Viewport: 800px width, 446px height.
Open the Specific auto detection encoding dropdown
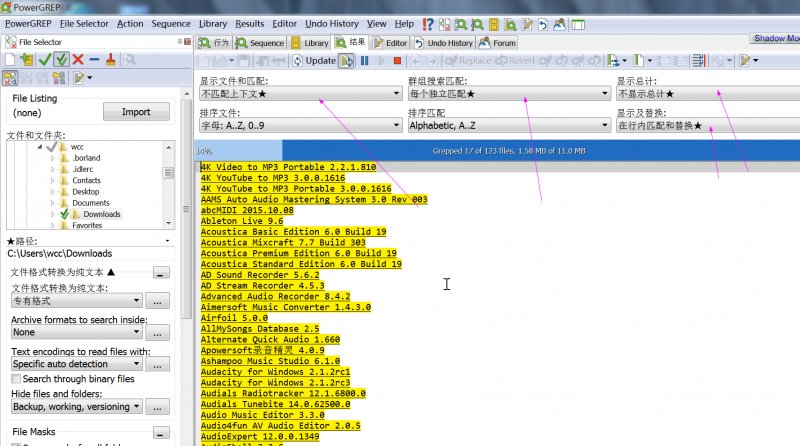(77, 364)
